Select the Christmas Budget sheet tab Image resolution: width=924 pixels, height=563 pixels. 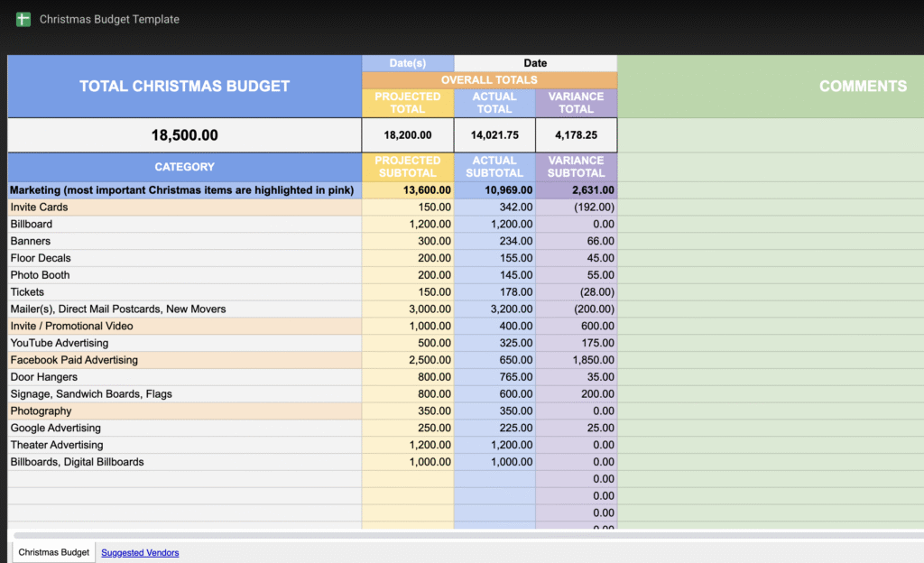coord(54,552)
